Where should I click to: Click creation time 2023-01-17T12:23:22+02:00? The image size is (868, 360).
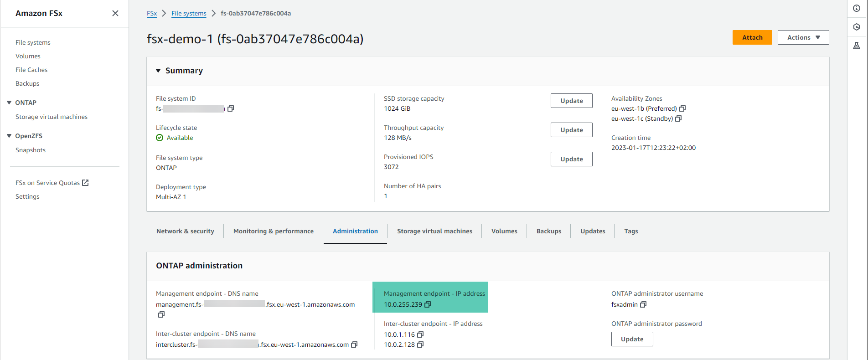tap(653, 148)
